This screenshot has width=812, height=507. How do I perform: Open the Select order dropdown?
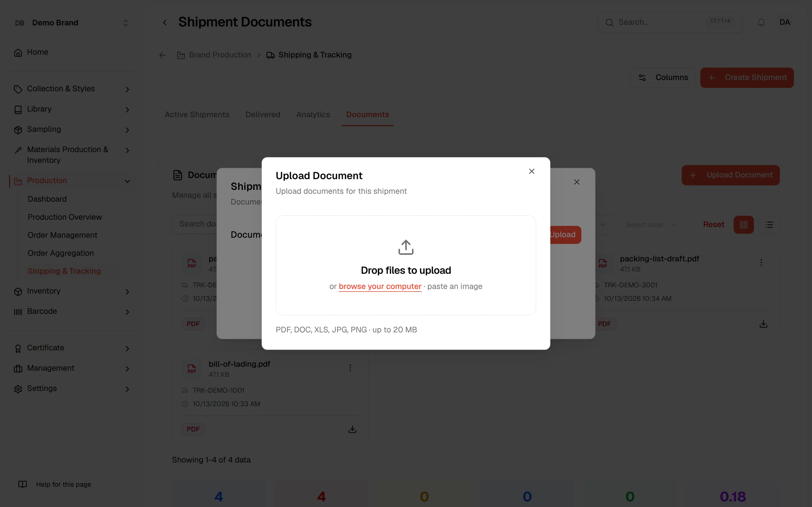(651, 225)
